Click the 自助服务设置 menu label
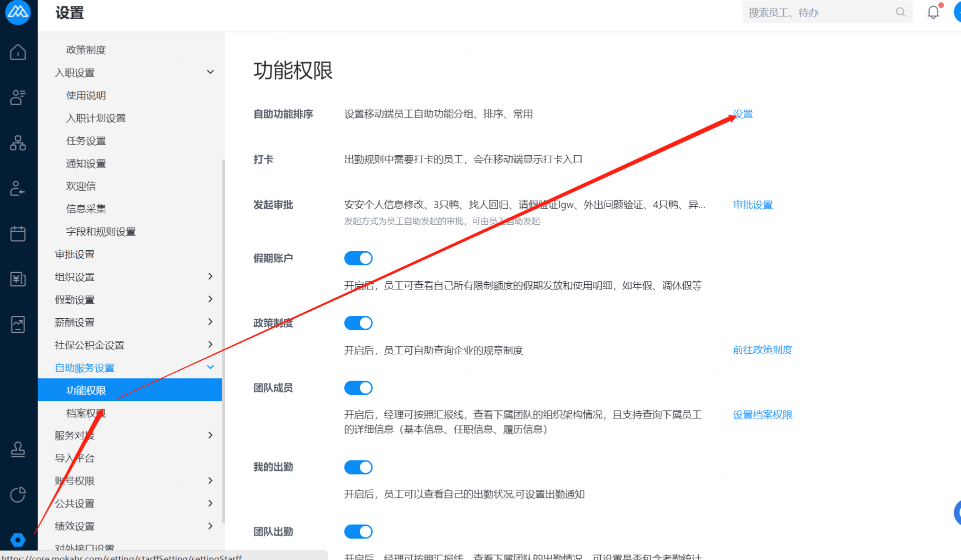This screenshot has height=560, width=961. pyautogui.click(x=85, y=368)
